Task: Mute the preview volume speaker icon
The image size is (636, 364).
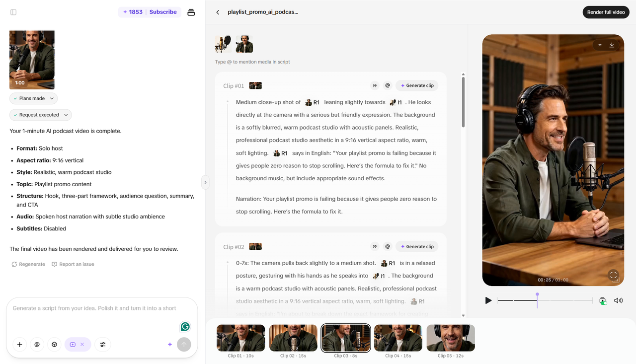Action: (x=618, y=300)
